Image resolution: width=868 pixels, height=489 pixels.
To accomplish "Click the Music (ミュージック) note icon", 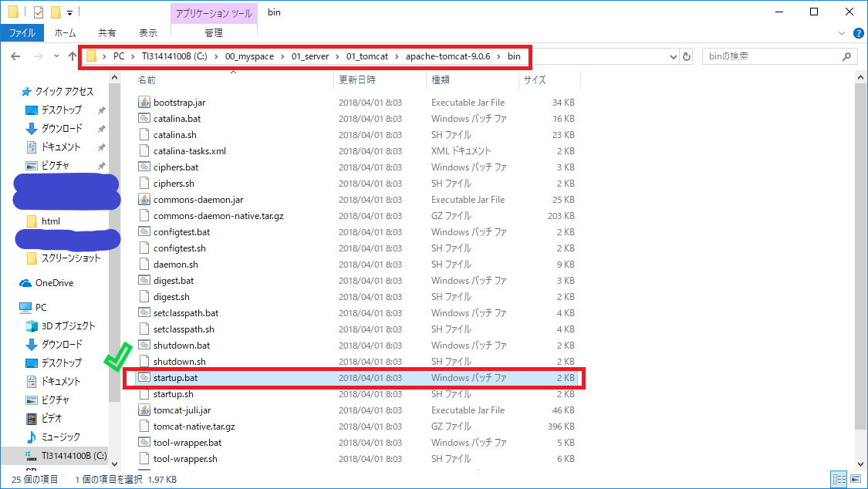I will (32, 437).
